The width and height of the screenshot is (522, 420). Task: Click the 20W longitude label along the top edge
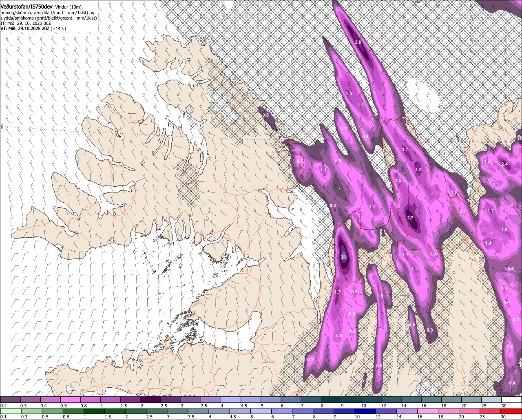[x=417, y=2]
